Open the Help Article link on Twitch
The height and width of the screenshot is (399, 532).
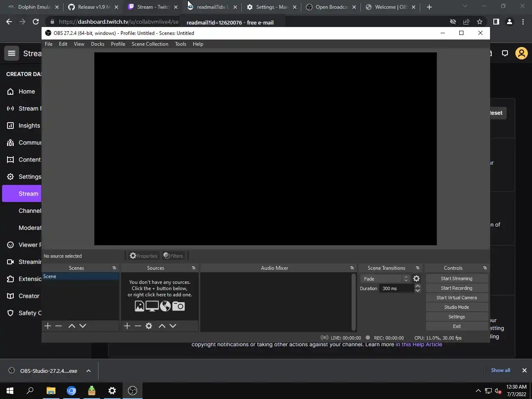click(419, 345)
